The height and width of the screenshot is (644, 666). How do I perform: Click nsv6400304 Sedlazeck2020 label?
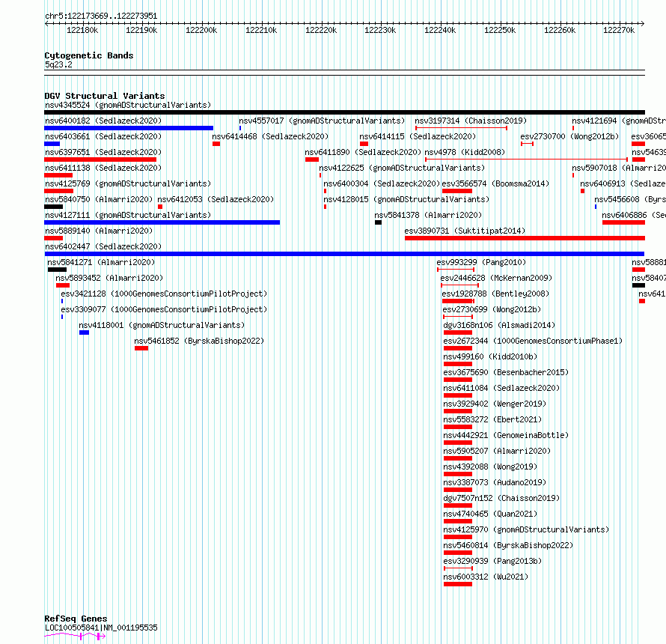pos(382,183)
